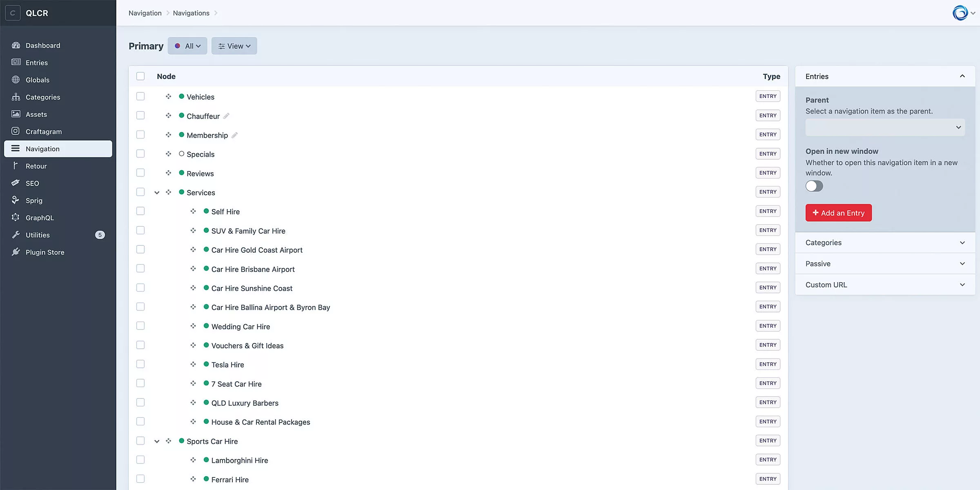Check the Self Hire row checkbox
Image resolution: width=980 pixels, height=490 pixels.
click(140, 211)
